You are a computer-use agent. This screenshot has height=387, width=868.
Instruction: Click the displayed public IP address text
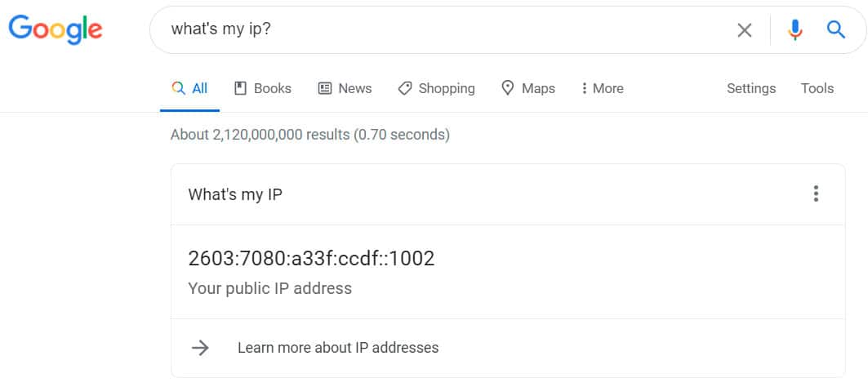[x=311, y=259]
